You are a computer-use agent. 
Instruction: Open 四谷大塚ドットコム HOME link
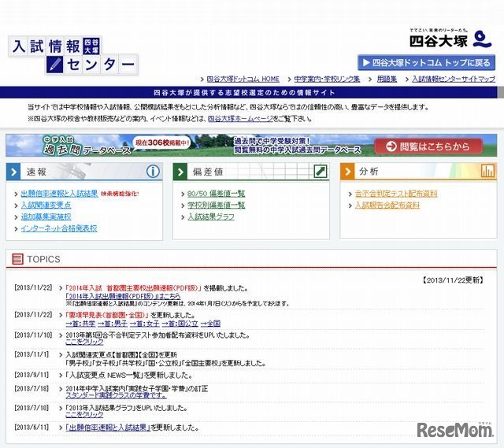[x=243, y=79]
